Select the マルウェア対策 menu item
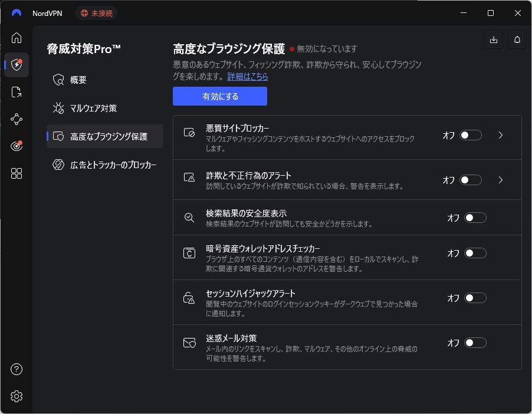This screenshot has width=532, height=414. point(93,108)
